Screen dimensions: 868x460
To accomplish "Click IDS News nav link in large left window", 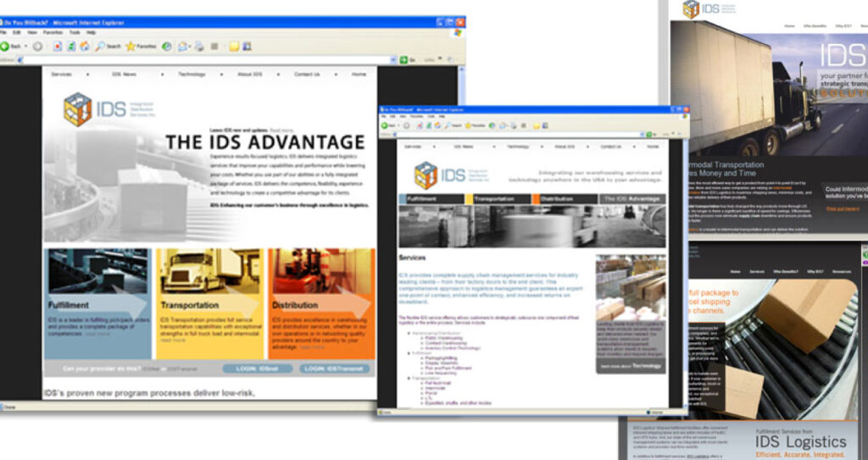I will [124, 75].
